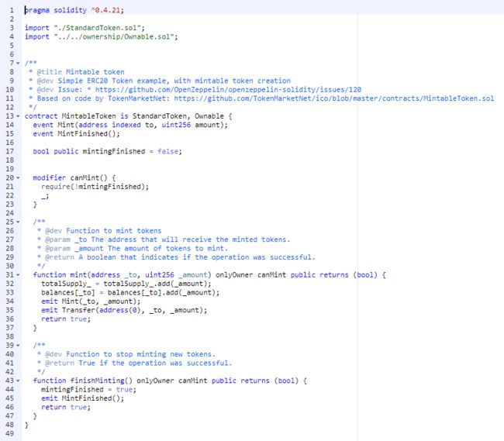This screenshot has width=504, height=441.
Task: Click the 'MintableToken' contract name
Action: (x=88, y=116)
